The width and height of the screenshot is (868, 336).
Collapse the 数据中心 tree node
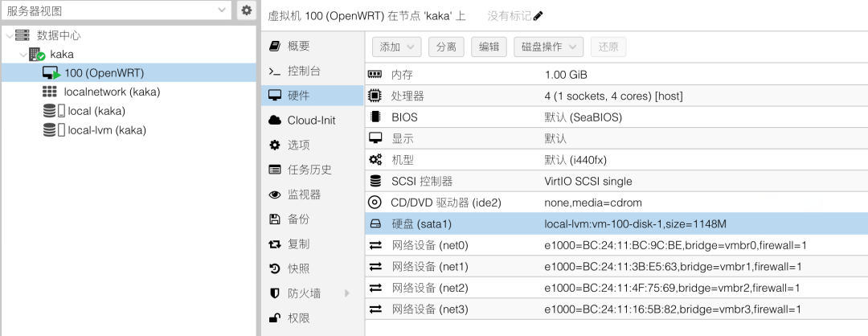[x=9, y=36]
